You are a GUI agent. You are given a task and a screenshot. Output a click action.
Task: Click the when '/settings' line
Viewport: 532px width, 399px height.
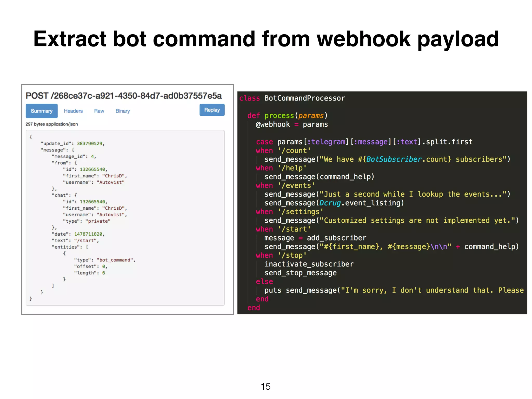tap(290, 212)
